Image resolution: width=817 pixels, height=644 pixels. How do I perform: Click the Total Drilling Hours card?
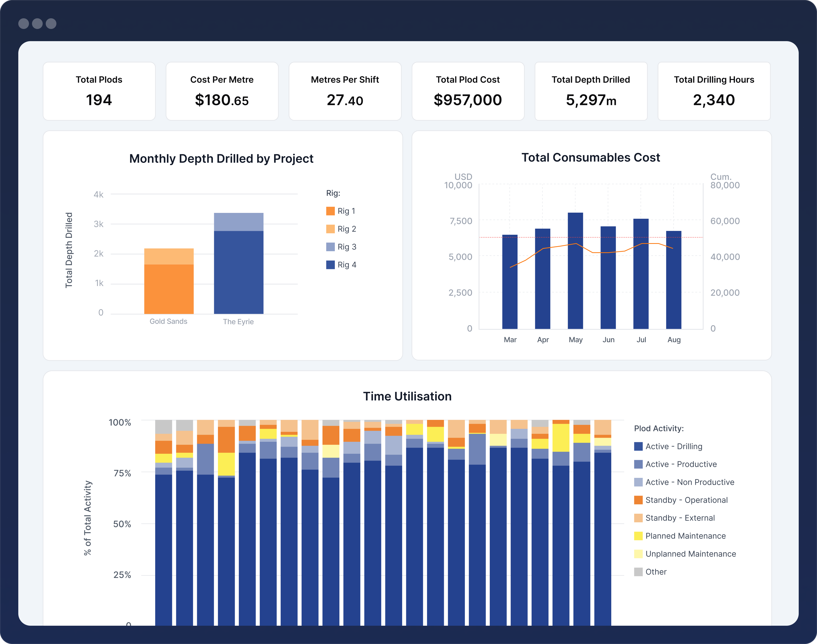click(x=714, y=91)
